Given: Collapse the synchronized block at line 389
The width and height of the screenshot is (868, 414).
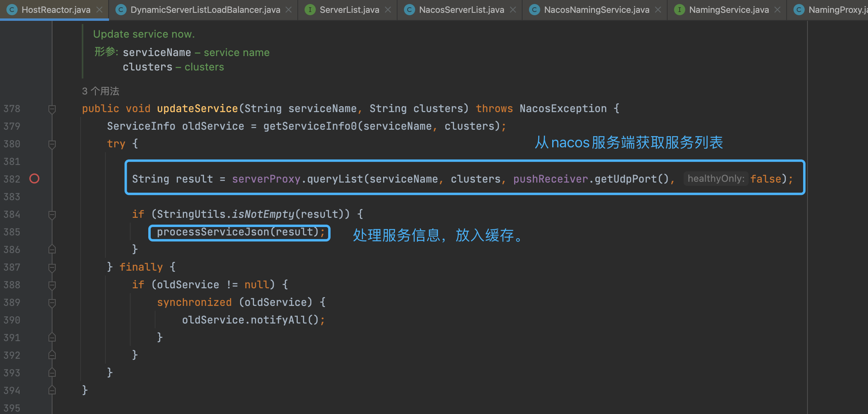Looking at the screenshot, I should tap(52, 303).
